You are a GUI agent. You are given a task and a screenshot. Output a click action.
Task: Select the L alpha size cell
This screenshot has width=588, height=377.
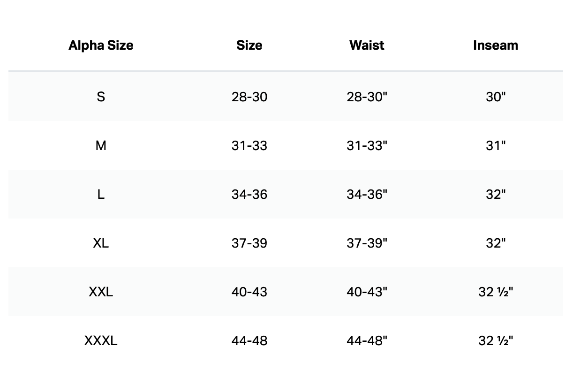point(101,195)
